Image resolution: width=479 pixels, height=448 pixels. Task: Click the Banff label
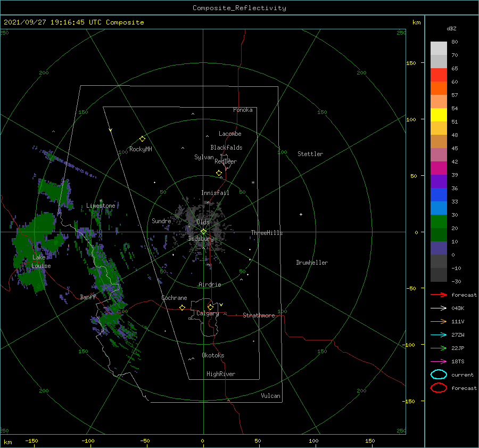pos(88,297)
